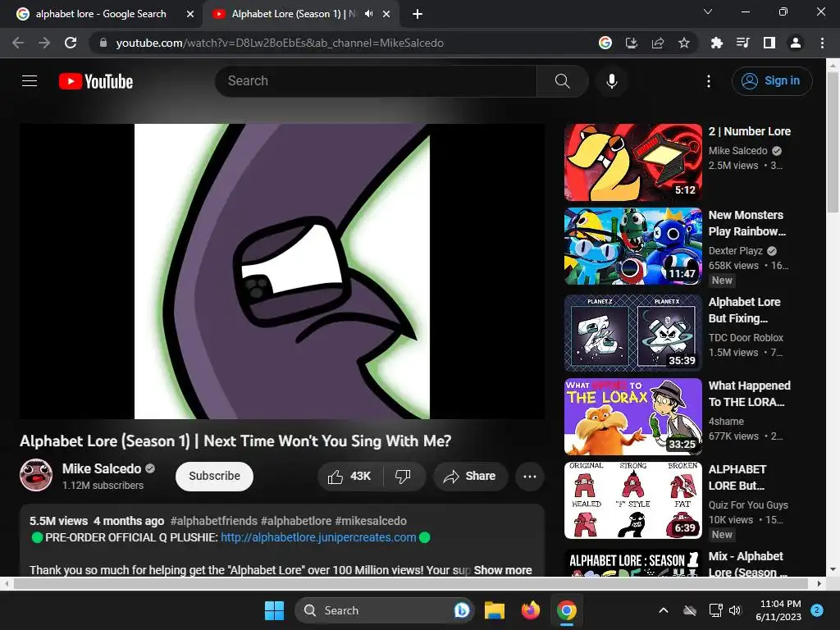The image size is (840, 630).
Task: Go to the YouTube home logo
Action: pos(96,81)
